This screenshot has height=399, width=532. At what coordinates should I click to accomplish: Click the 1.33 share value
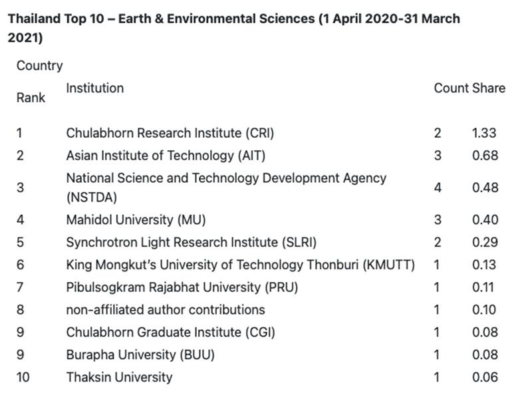[x=484, y=133]
